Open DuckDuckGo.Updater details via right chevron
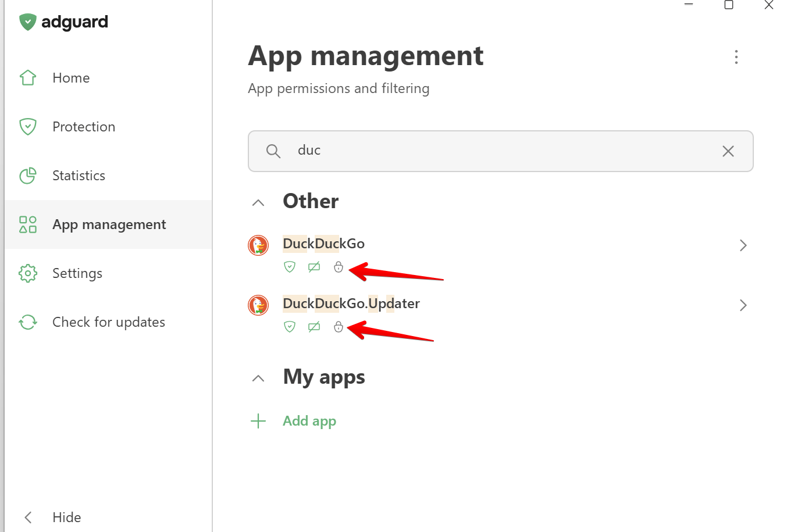 click(x=743, y=305)
